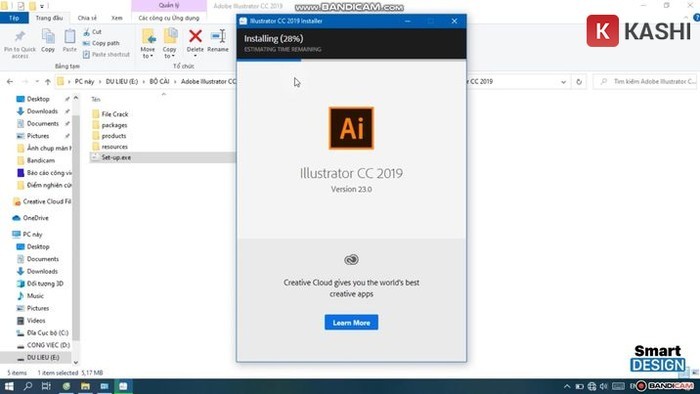
Task: Click Learn More button in installer
Action: pyautogui.click(x=351, y=323)
